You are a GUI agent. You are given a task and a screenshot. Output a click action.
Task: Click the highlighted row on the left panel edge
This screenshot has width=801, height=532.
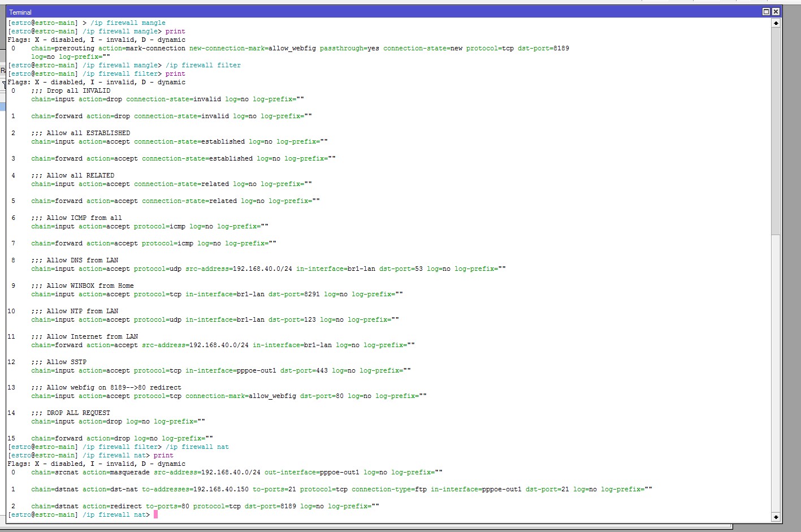tap(3, 106)
